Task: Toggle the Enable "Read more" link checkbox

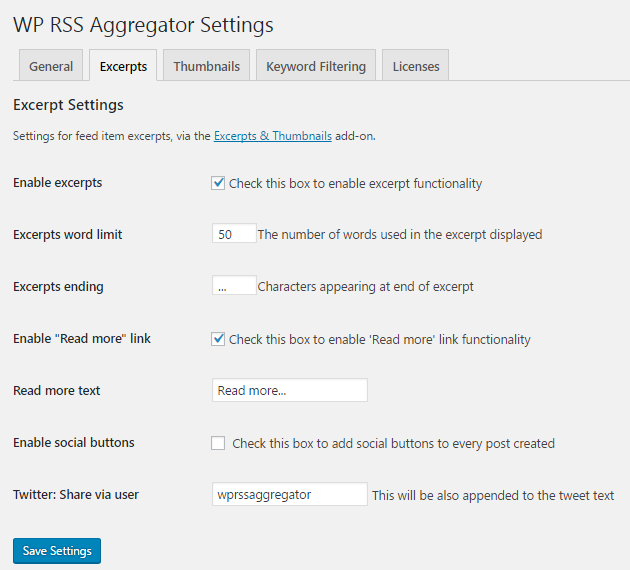Action: pyautogui.click(x=218, y=339)
